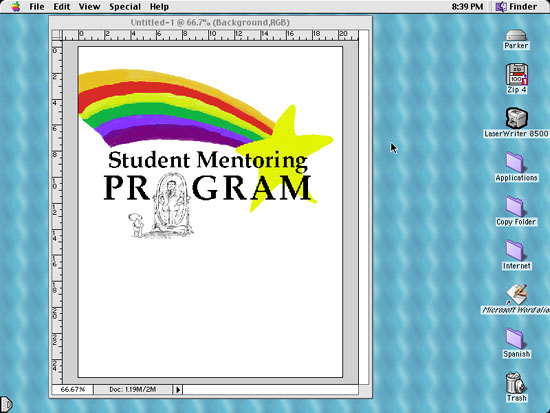Open the Edit menu
This screenshot has height=413, width=550.
(62, 7)
